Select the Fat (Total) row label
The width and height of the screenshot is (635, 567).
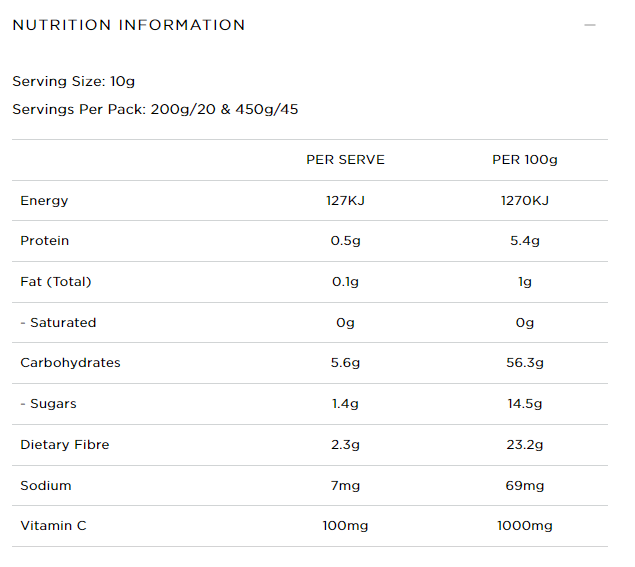coord(56,281)
